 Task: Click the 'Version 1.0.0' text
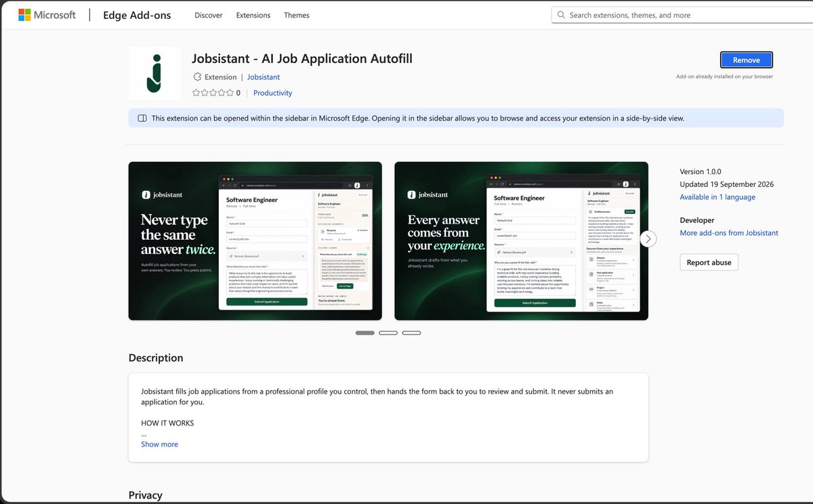click(701, 171)
